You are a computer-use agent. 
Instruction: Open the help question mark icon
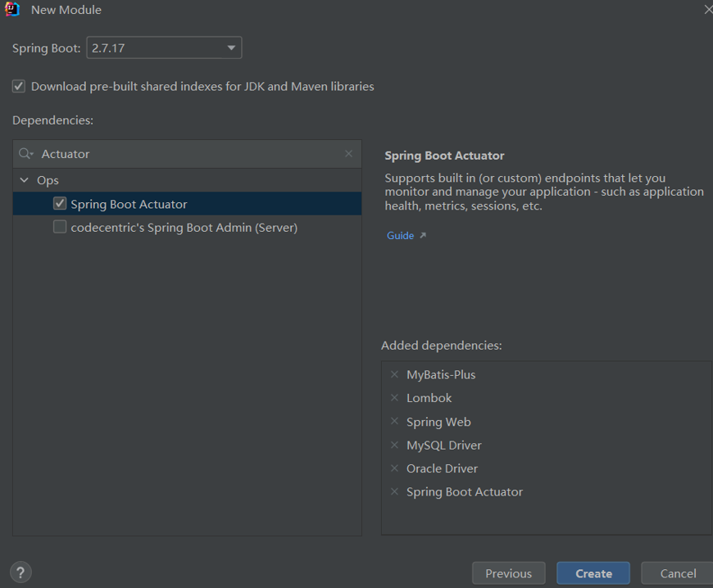[x=20, y=572]
